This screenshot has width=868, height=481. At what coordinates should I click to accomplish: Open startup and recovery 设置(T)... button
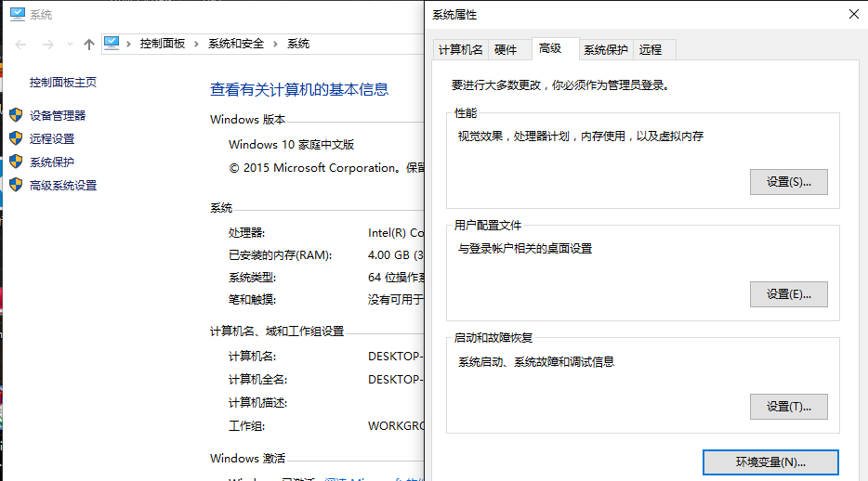[x=789, y=407]
